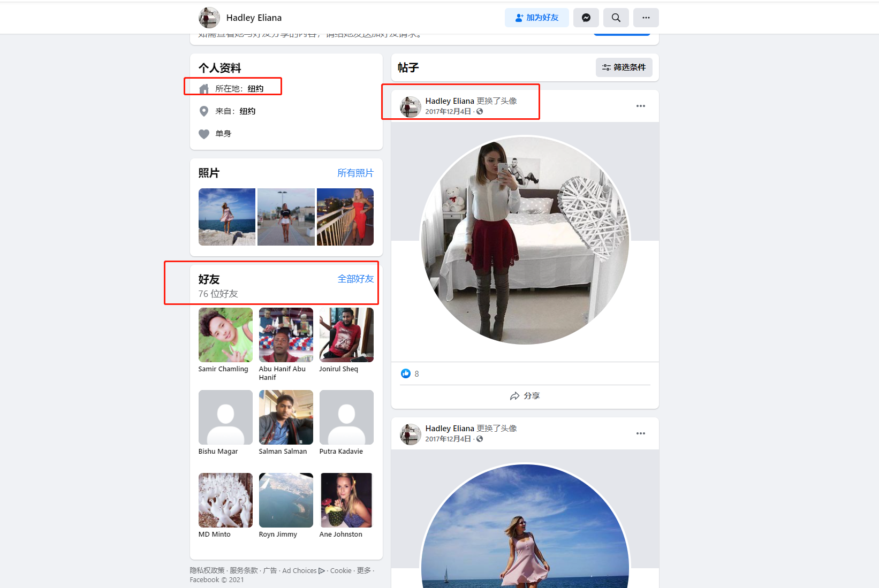Screen dimensions: 879x588
Task: Open 筛选条件 filter button for posts
Action: 624,67
